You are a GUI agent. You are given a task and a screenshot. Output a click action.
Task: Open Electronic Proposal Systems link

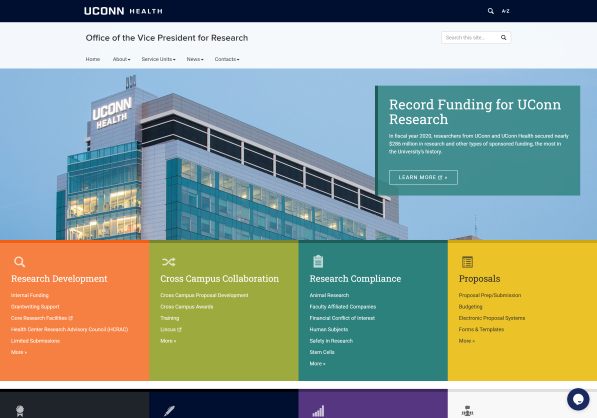492,318
